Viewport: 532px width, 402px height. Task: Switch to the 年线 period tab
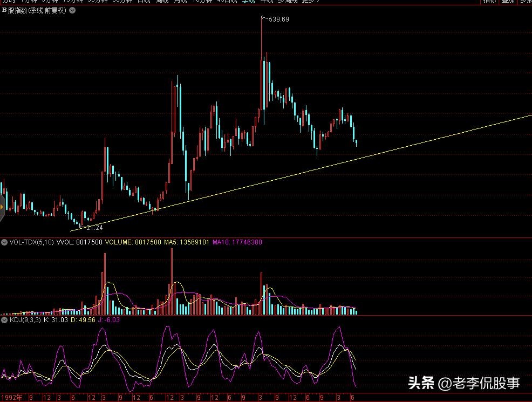click(267, 2)
